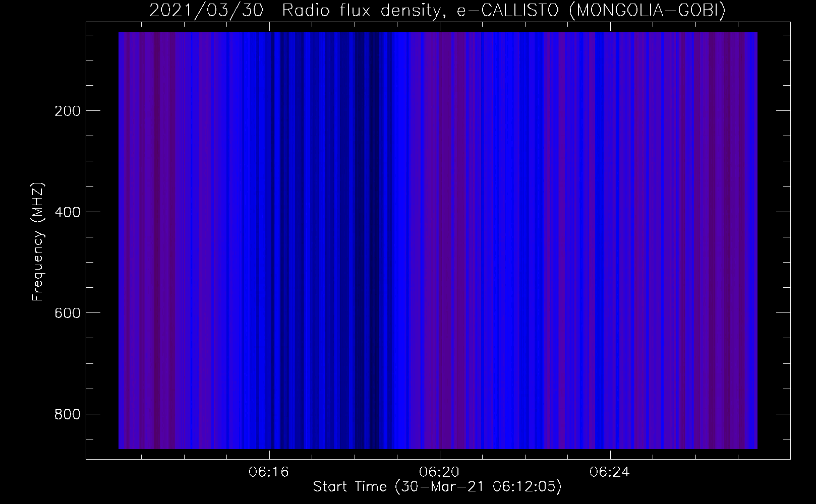The image size is (816, 504).
Task: Select the plot title mentioning e-CALLISTO MONGOLIA-GOBI
Action: click(x=437, y=10)
